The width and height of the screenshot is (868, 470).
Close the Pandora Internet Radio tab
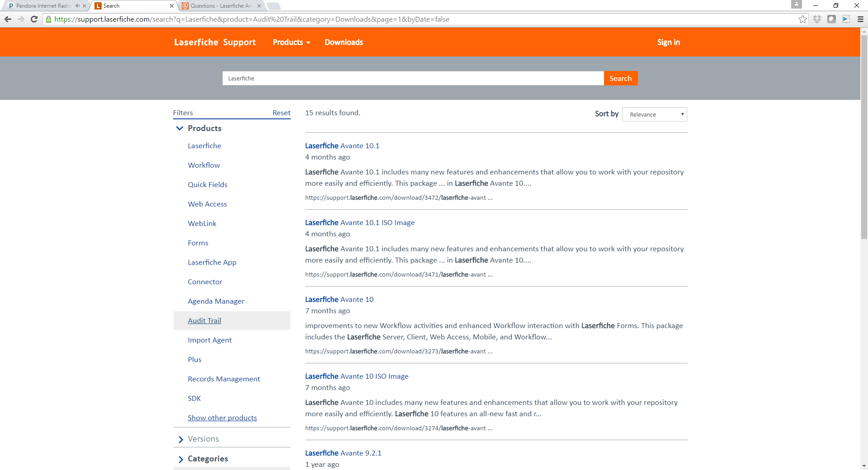85,6
